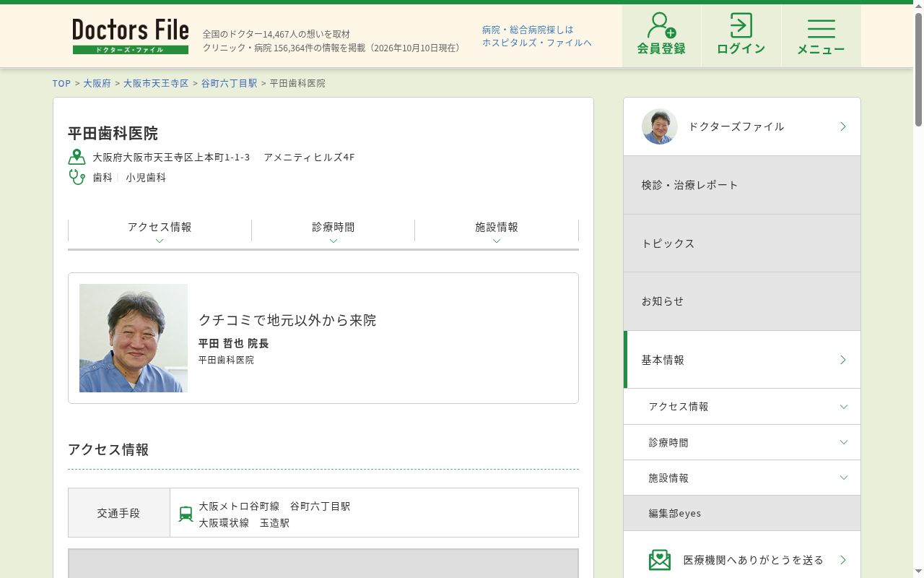Click 平田歯科医院 clinic title heading
The image size is (924, 578).
(113, 134)
